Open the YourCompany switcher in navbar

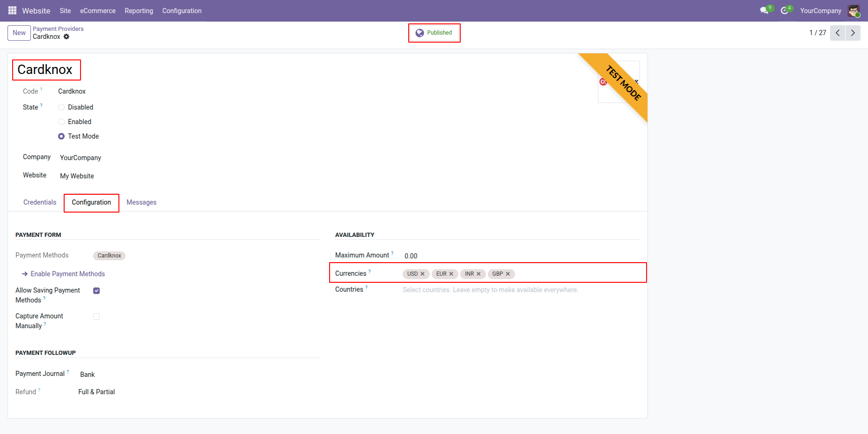[x=820, y=10]
